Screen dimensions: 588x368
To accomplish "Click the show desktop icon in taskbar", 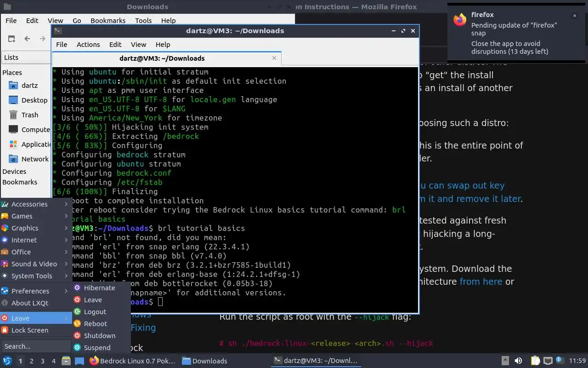I will tap(79, 361).
